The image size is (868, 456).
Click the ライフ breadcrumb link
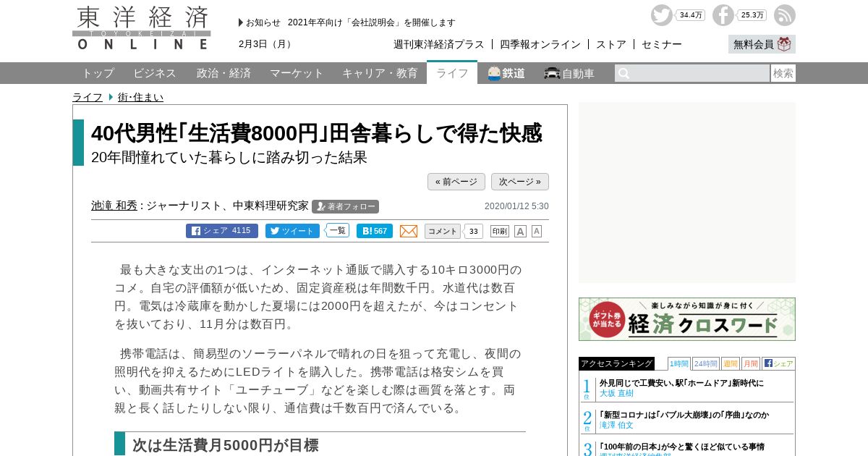pos(88,97)
